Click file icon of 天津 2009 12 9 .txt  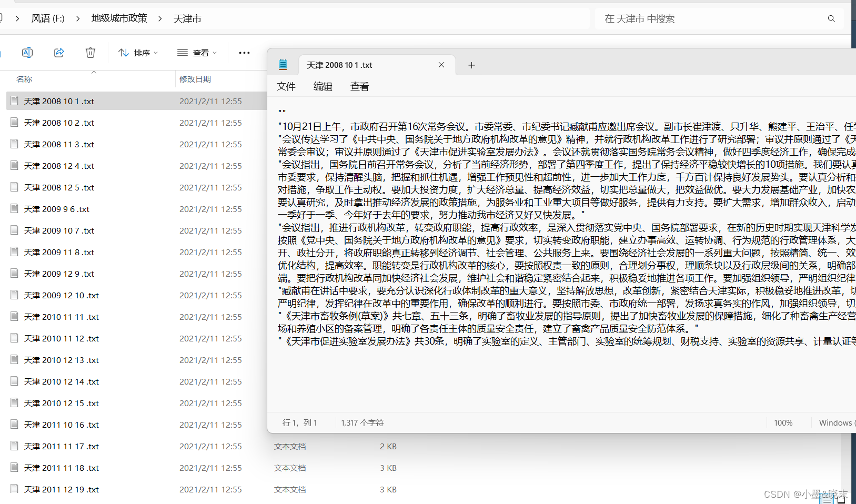point(15,273)
